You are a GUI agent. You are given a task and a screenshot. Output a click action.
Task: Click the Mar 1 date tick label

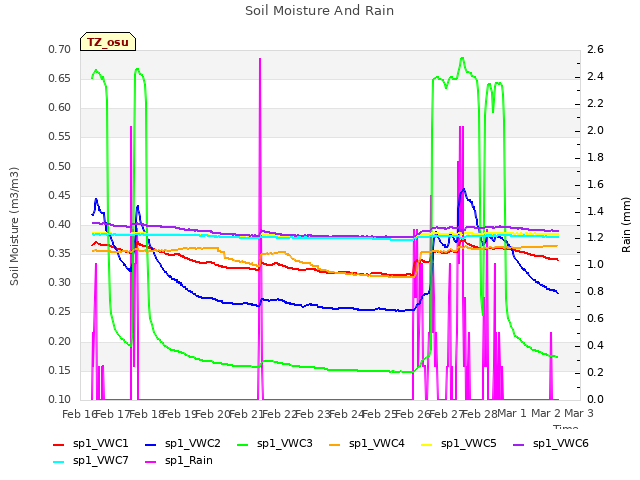pyautogui.click(x=512, y=413)
